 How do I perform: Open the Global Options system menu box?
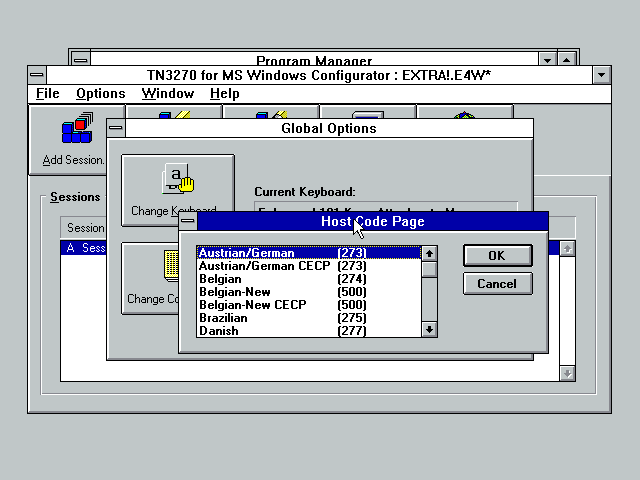pyautogui.click(x=116, y=128)
